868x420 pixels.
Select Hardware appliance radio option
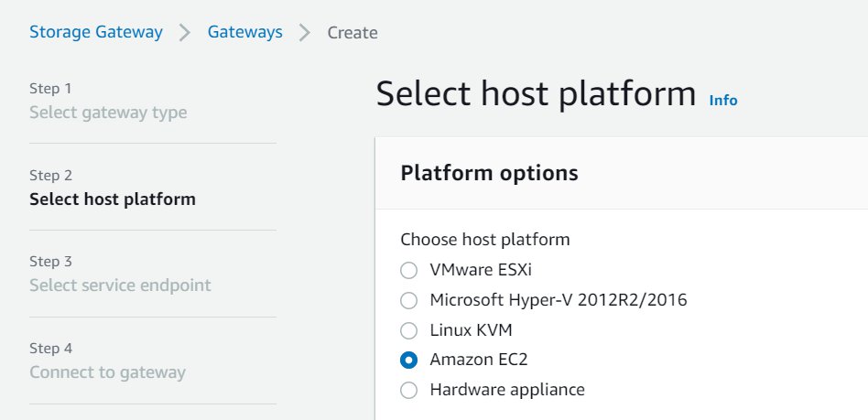point(408,390)
